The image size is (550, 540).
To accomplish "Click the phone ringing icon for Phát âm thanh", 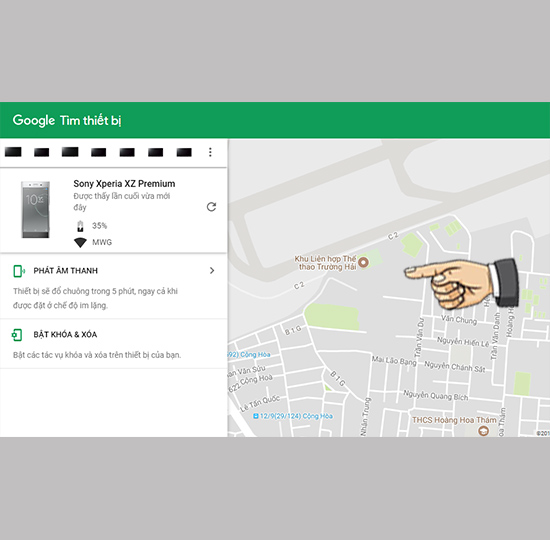I will [x=19, y=271].
